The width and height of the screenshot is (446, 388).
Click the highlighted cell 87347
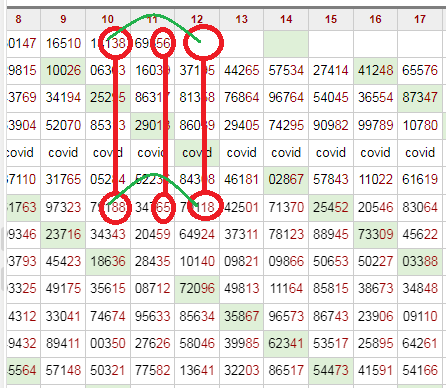click(x=420, y=98)
